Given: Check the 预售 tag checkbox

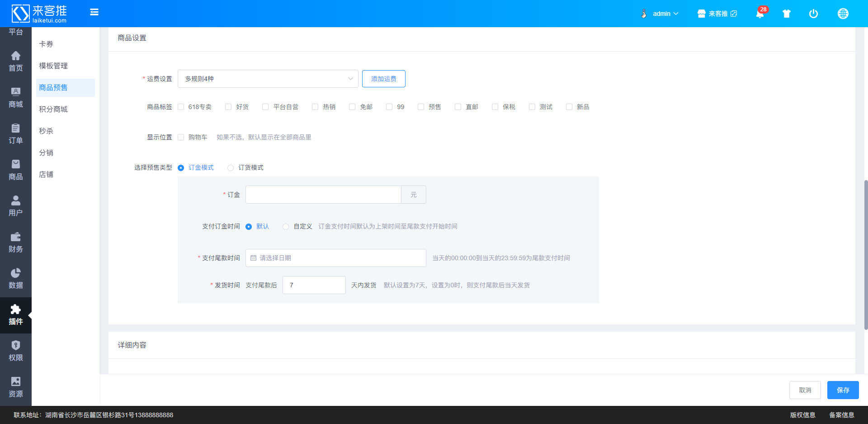Looking at the screenshot, I should [x=421, y=107].
